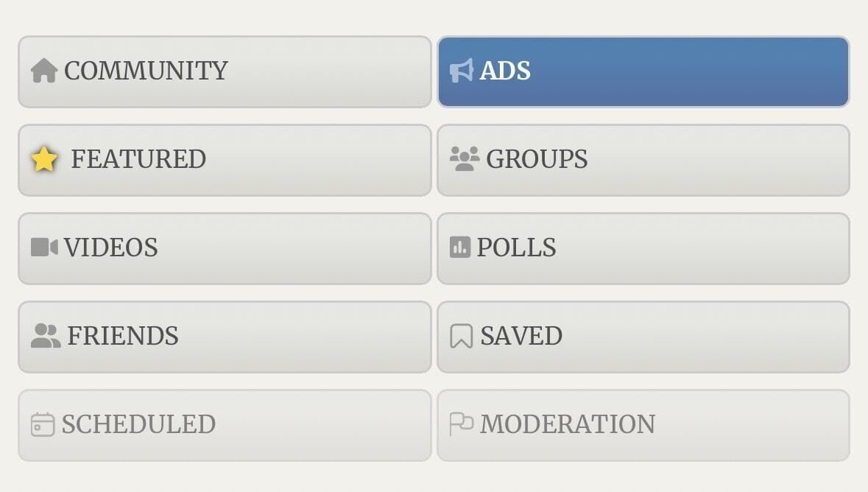Image resolution: width=868 pixels, height=492 pixels.
Task: Click the yellow star Featured icon
Action: [43, 159]
